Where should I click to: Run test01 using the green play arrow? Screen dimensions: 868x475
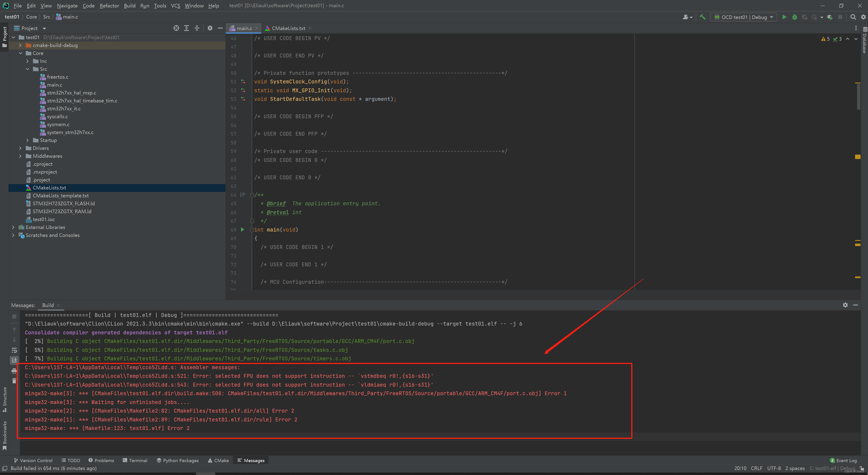(x=784, y=17)
